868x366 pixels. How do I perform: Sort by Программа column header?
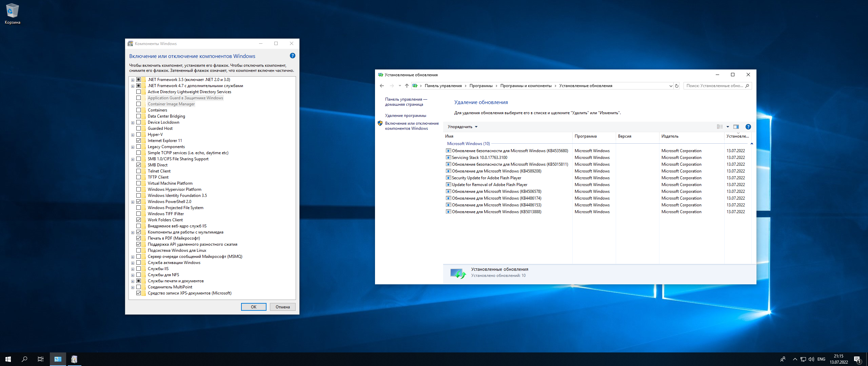[594, 136]
